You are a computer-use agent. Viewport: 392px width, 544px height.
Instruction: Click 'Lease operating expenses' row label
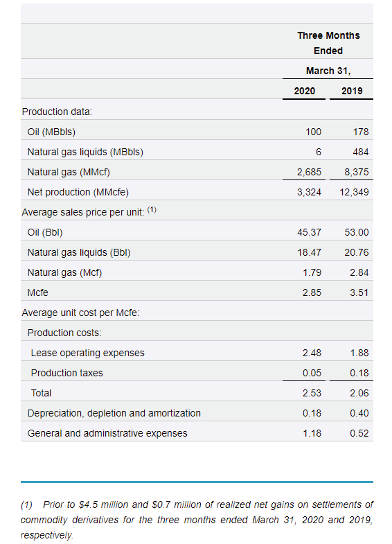(88, 353)
